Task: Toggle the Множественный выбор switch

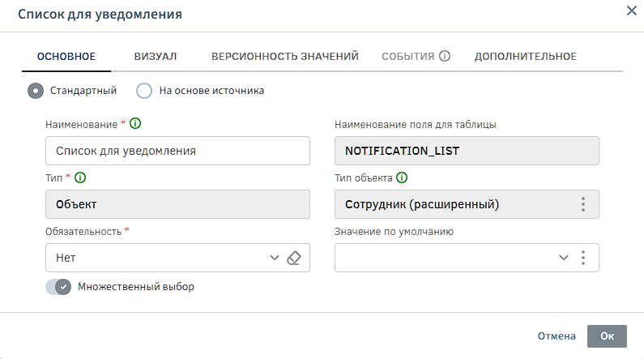Action: pos(59,286)
